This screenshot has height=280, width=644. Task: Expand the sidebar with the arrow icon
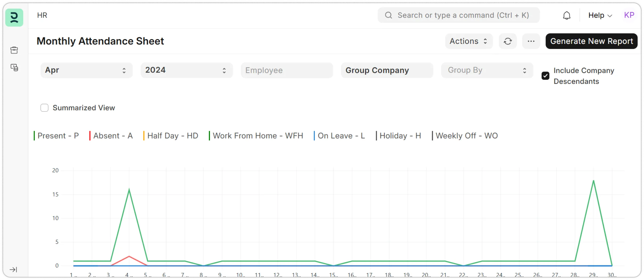click(x=13, y=269)
